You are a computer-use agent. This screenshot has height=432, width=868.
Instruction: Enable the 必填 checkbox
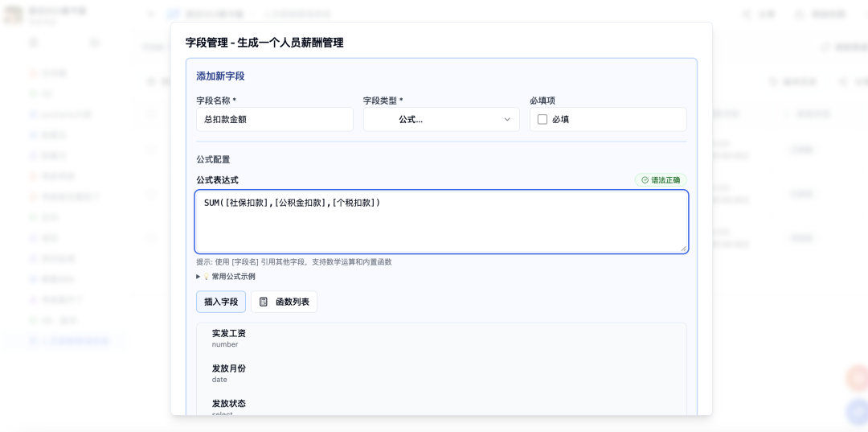tap(542, 119)
